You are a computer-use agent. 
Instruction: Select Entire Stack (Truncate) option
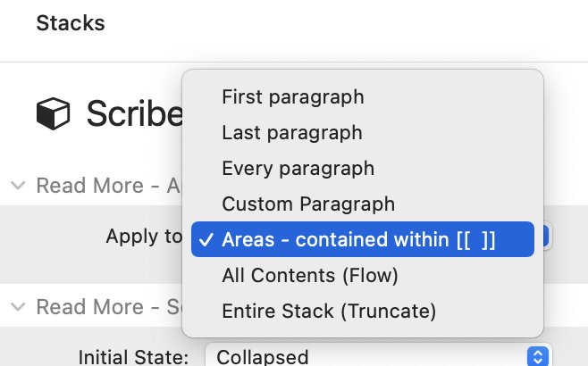tap(363, 311)
